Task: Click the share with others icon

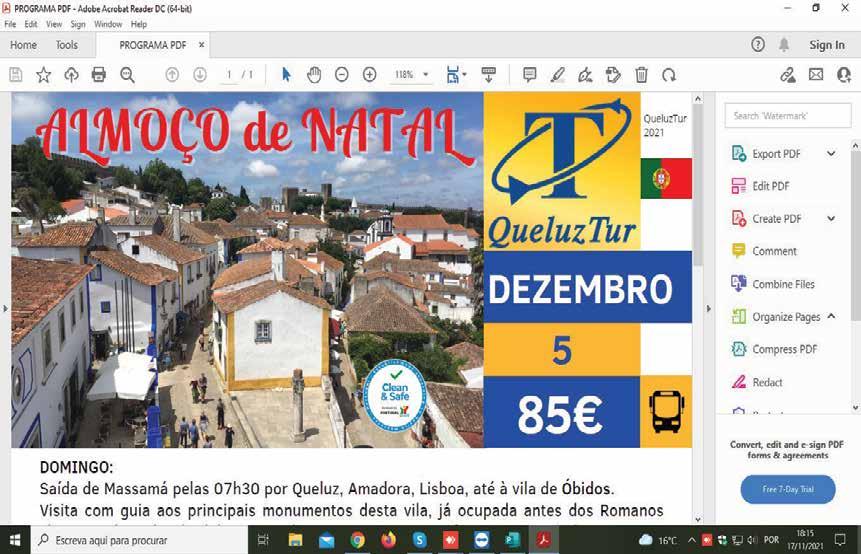Action: pyautogui.click(x=844, y=74)
